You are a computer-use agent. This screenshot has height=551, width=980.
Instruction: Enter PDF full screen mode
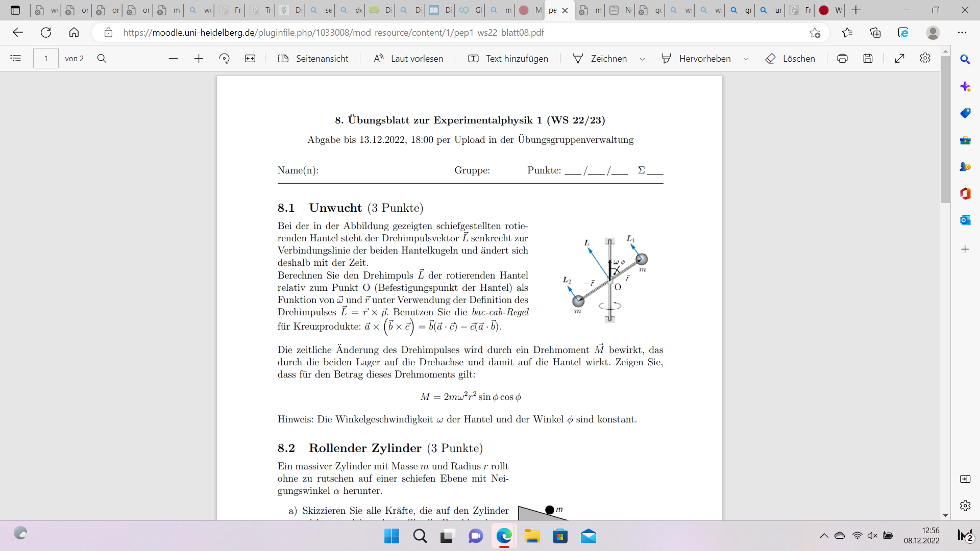click(x=900, y=59)
